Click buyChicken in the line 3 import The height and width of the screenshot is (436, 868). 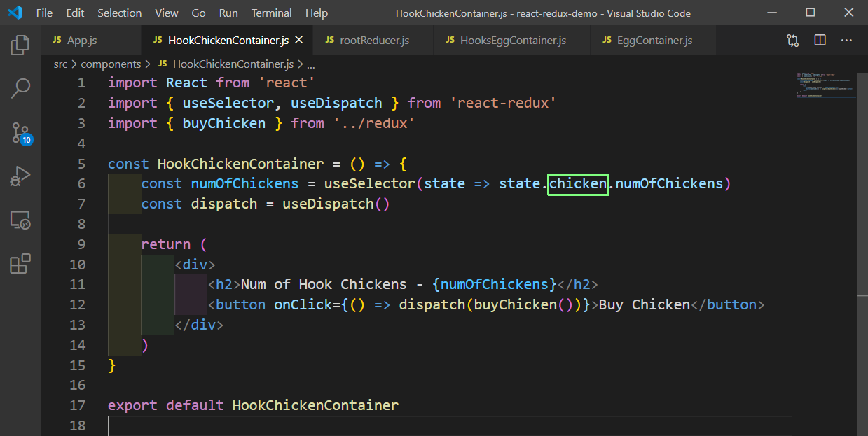pyautogui.click(x=224, y=123)
